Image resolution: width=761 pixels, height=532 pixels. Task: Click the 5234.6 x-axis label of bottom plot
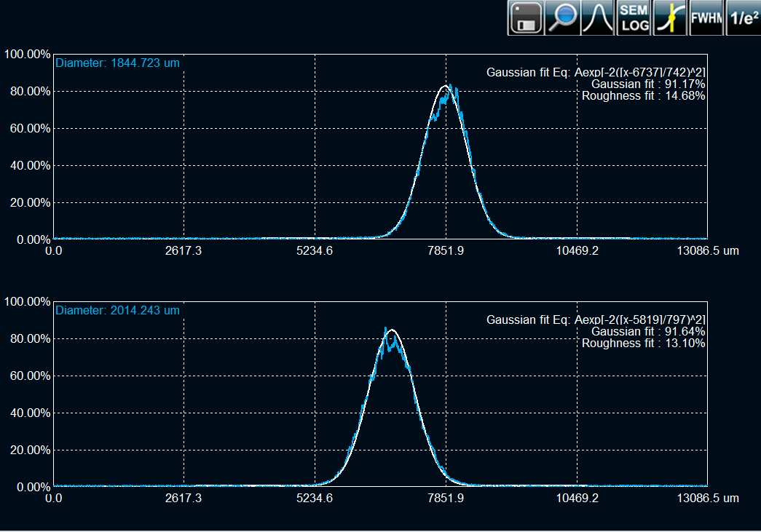[x=315, y=498]
